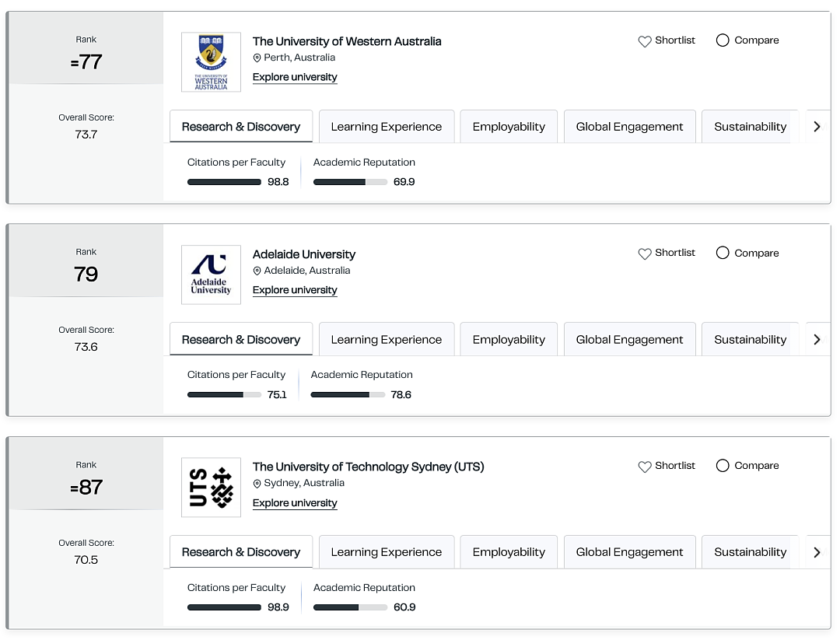Expand more tabs arrow for UTS
This screenshot has width=840, height=640.
pyautogui.click(x=817, y=552)
